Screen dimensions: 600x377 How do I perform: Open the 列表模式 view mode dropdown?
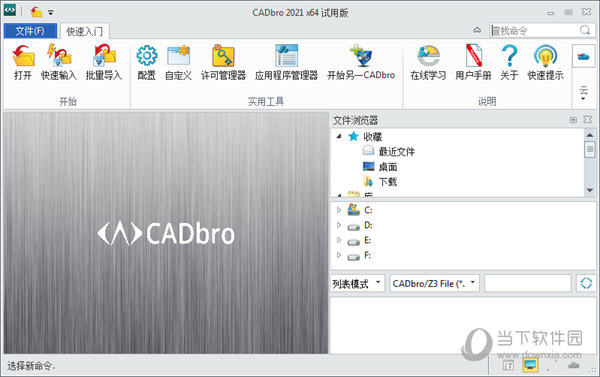(378, 282)
